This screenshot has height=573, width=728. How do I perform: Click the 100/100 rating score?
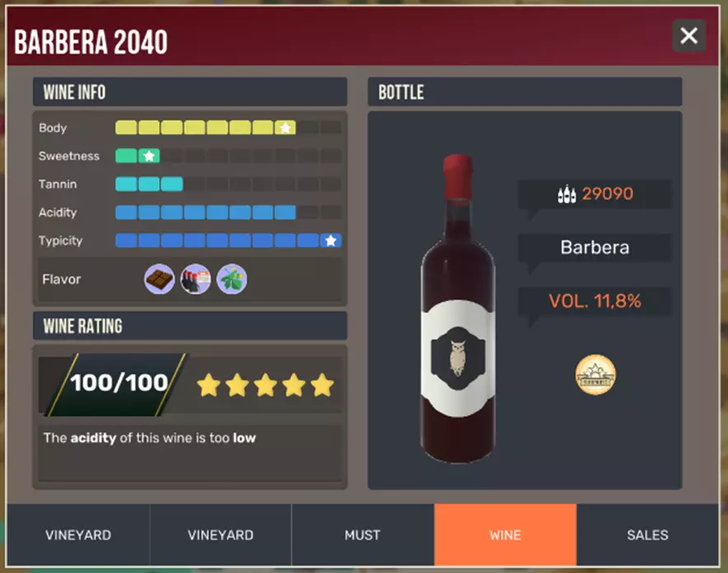click(119, 383)
